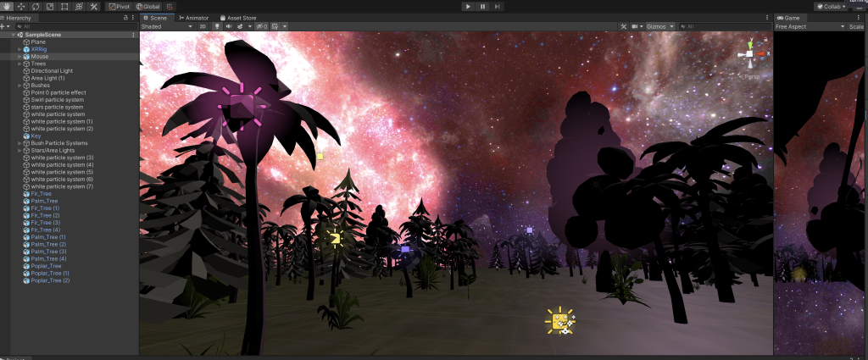Toggle scene lighting bulb icon
Screen dimensions: 868x360
click(216, 26)
